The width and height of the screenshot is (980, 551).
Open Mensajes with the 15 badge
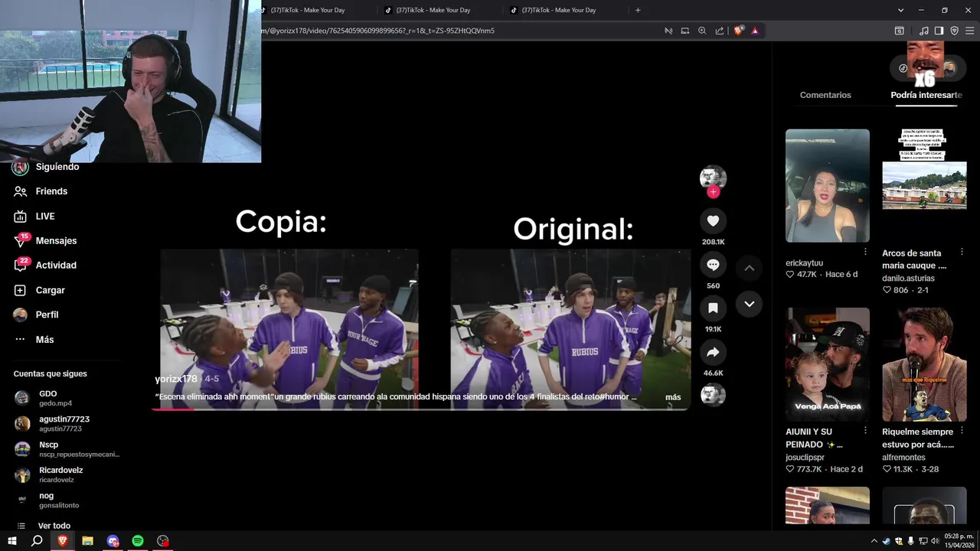tap(46, 241)
